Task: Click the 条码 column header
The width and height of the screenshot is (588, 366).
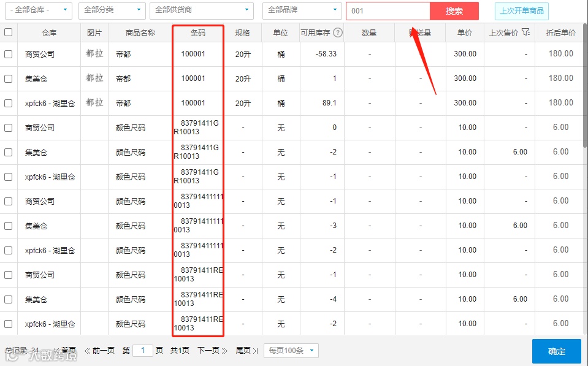Action: tap(197, 33)
